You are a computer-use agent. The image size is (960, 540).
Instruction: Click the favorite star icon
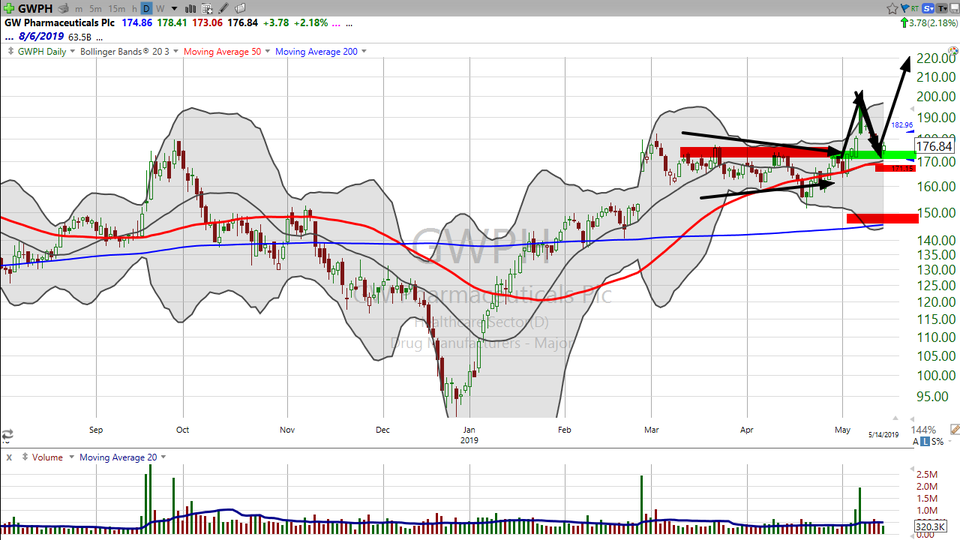tap(892, 9)
